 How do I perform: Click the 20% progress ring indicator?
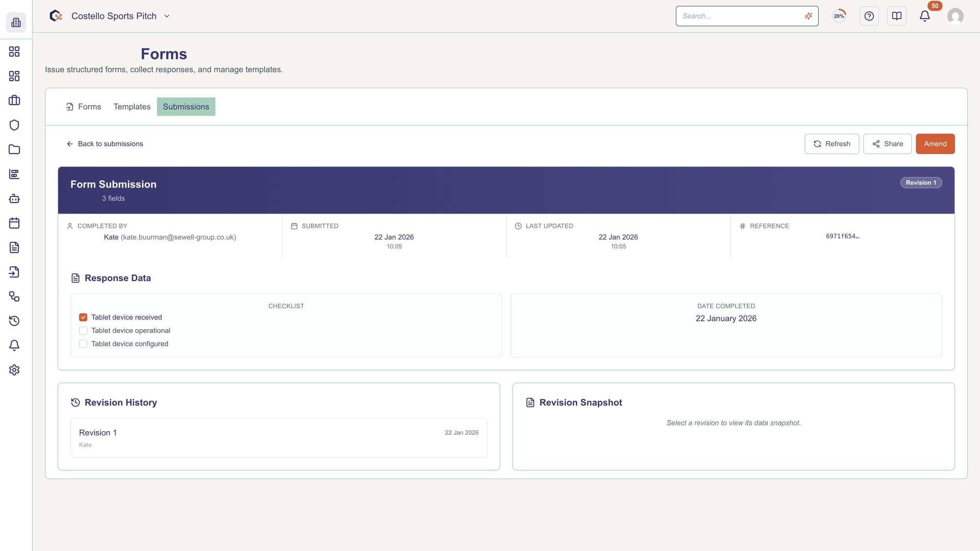(838, 16)
